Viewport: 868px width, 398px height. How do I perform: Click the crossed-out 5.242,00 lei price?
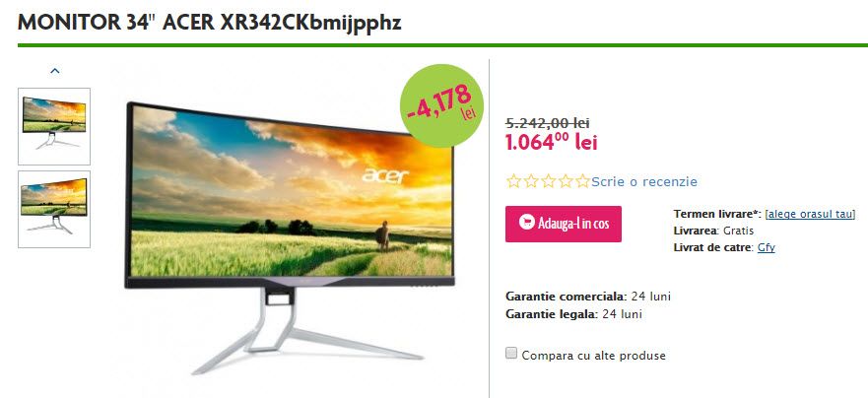[x=548, y=123]
